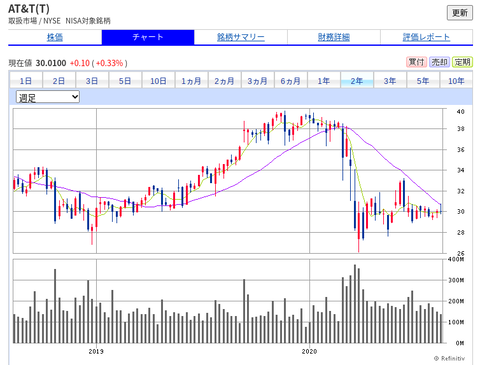
Task: Click the 買付 buy button
Action: [416, 62]
